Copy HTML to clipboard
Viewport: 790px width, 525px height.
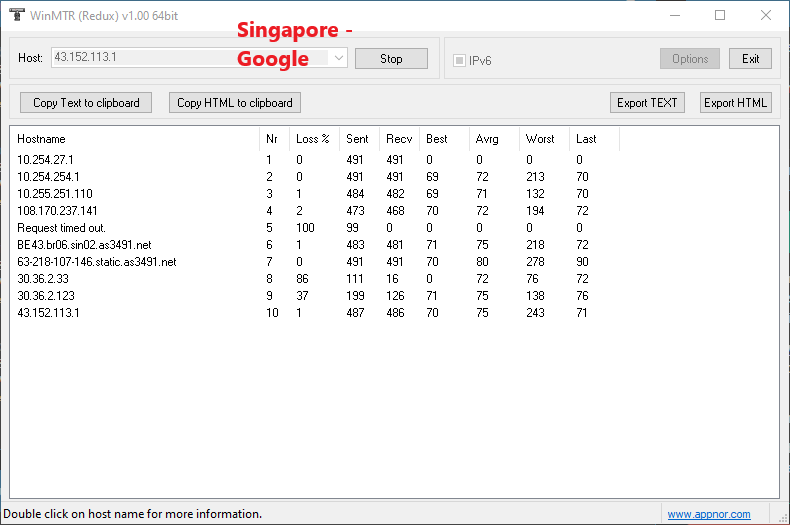coord(235,103)
